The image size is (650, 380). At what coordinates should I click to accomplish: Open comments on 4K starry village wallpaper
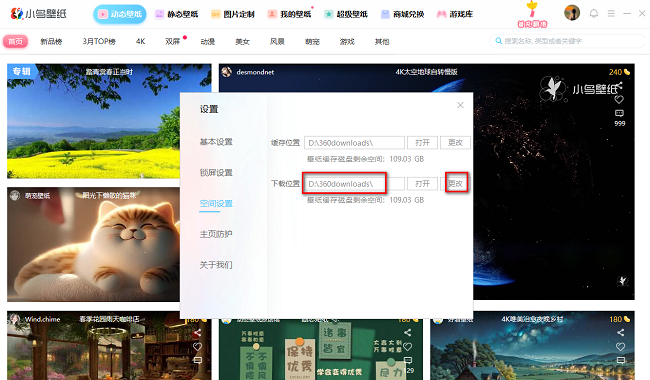(x=620, y=360)
